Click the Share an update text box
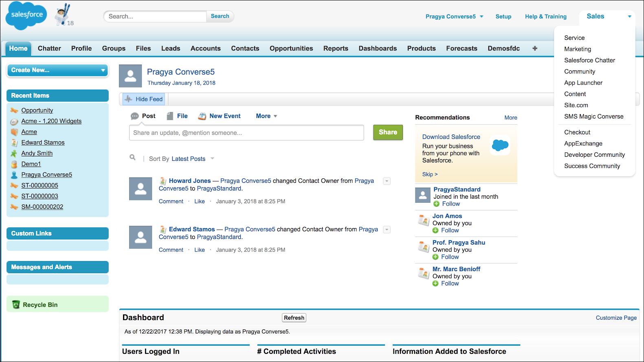Viewport: 644px width, 362px height. (246, 133)
